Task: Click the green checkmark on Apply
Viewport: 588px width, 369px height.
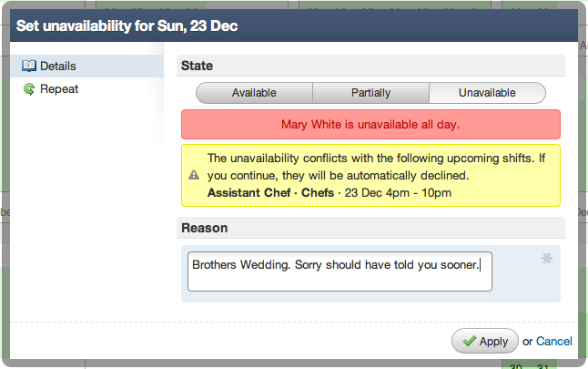Action: pos(469,342)
